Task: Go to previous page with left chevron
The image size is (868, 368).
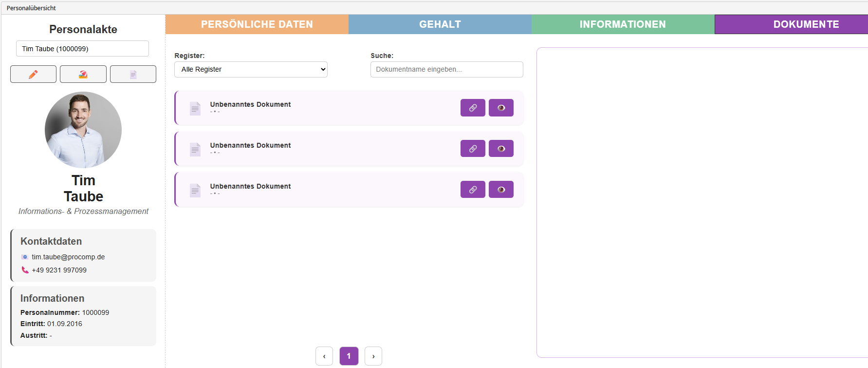Action: click(x=324, y=356)
